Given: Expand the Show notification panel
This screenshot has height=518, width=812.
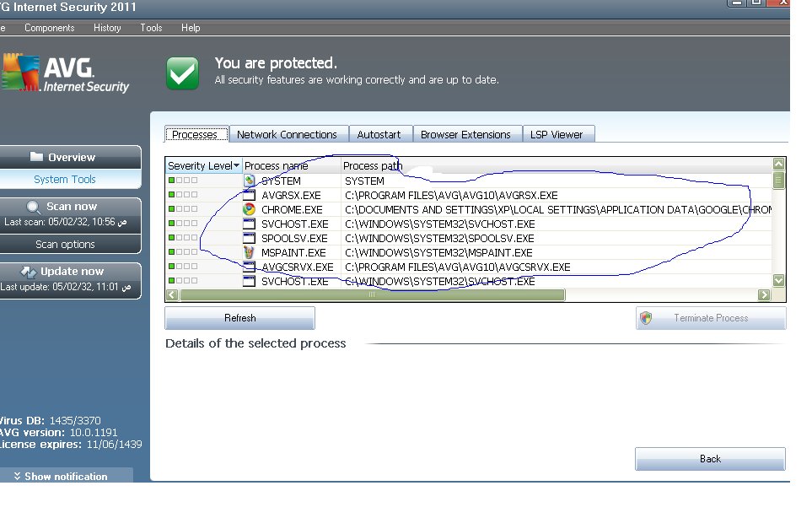Looking at the screenshot, I should pos(61,477).
